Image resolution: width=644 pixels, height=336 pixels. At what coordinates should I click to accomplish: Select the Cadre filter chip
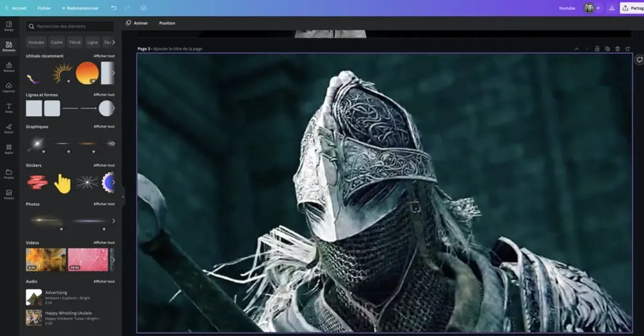click(57, 43)
